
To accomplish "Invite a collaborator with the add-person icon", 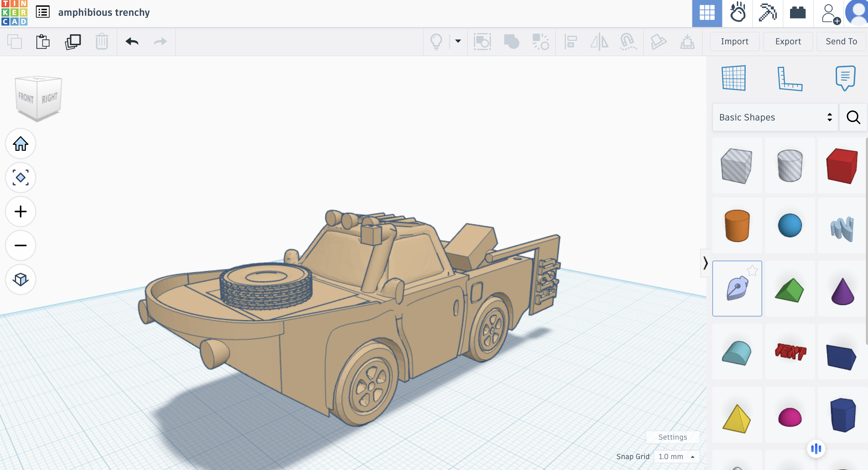I will pyautogui.click(x=830, y=14).
